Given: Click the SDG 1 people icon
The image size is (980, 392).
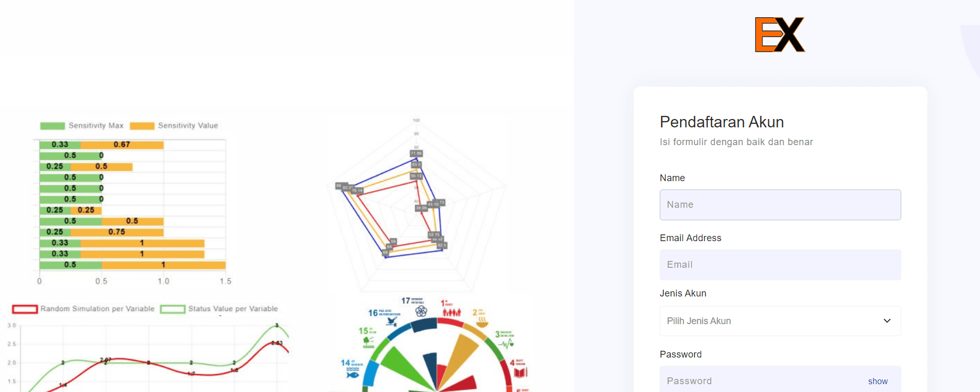Looking at the screenshot, I should [x=452, y=312].
